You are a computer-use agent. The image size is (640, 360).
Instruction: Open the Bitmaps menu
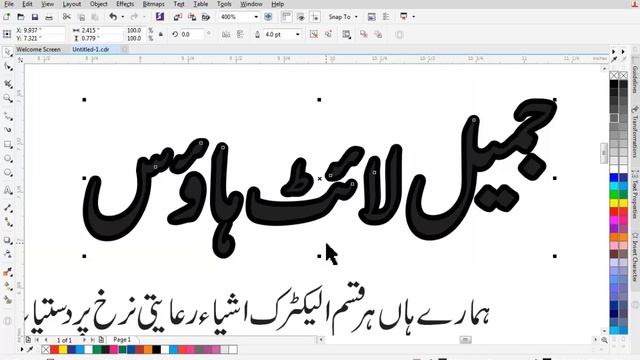[x=153, y=4]
